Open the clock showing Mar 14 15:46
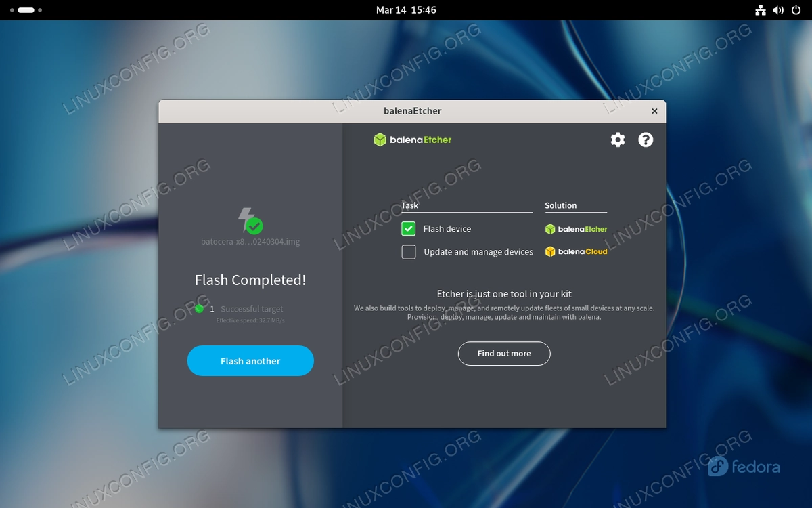 406,10
